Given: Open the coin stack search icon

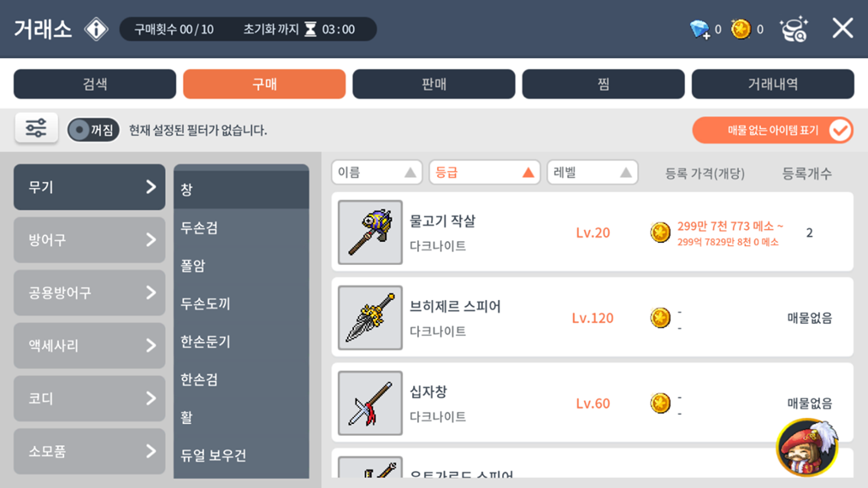Looking at the screenshot, I should click(794, 29).
